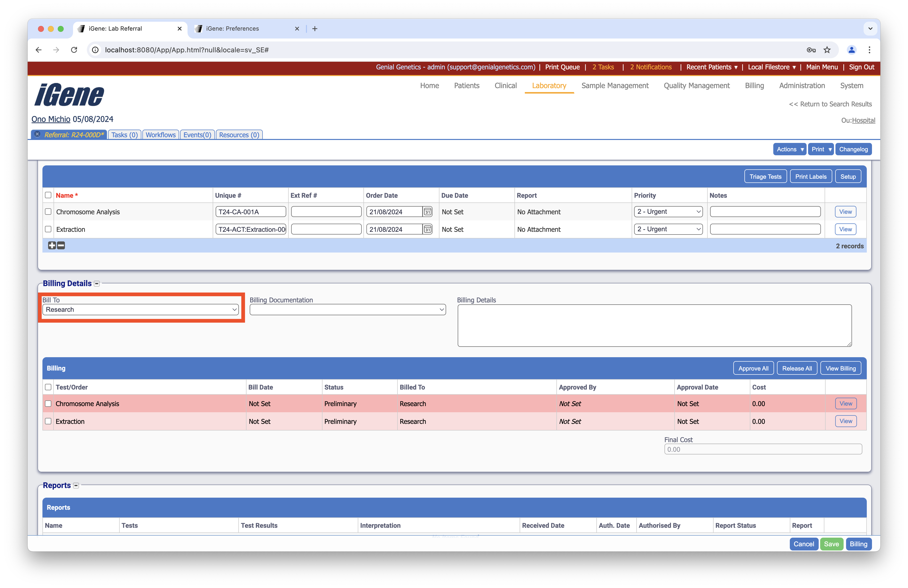This screenshot has width=908, height=588.
Task: Remove a test row with the minus icon
Action: pos(61,246)
